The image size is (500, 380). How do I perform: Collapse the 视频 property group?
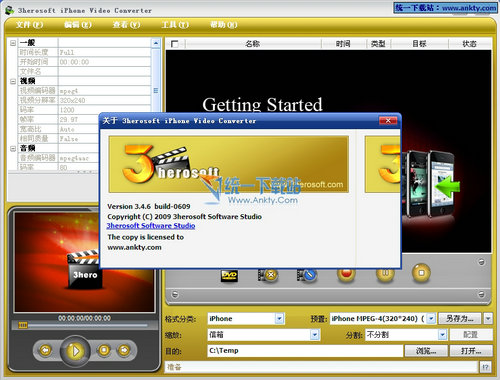click(13, 81)
